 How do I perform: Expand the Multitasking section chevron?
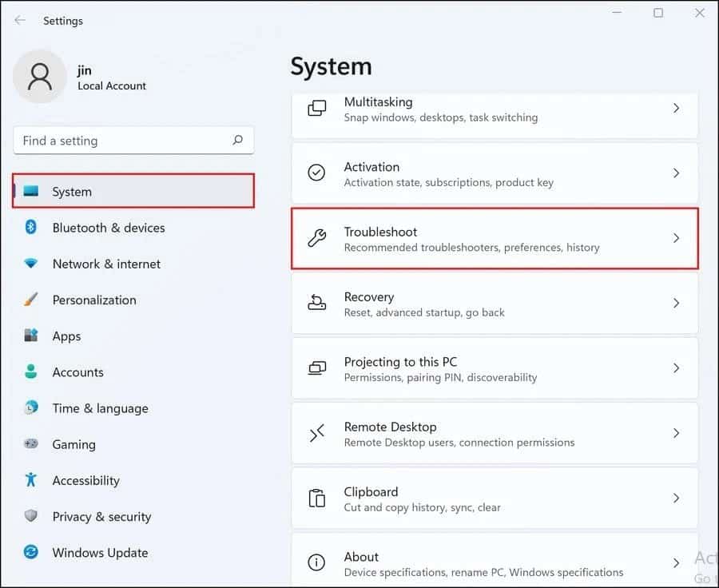pyautogui.click(x=677, y=108)
